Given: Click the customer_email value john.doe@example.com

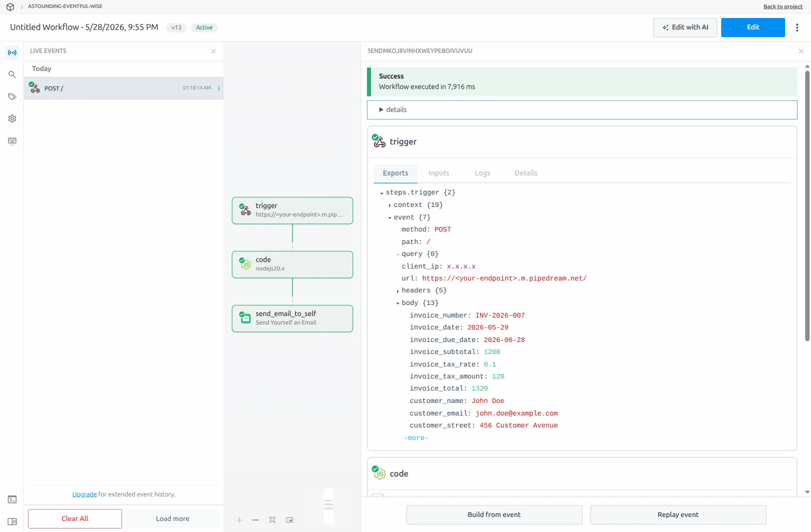Looking at the screenshot, I should [x=516, y=413].
